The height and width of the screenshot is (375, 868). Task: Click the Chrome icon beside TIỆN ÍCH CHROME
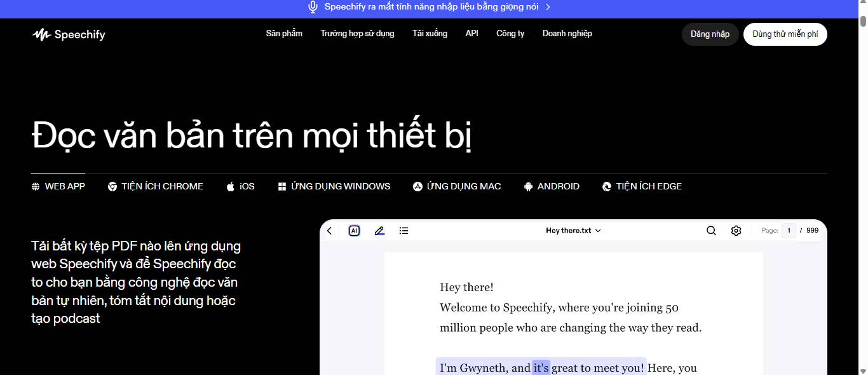point(112,187)
